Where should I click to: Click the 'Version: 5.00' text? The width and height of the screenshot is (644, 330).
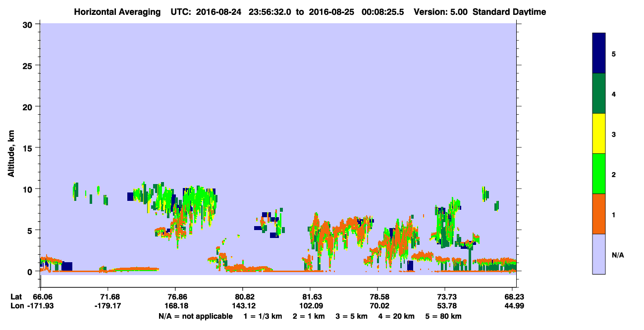click(441, 12)
